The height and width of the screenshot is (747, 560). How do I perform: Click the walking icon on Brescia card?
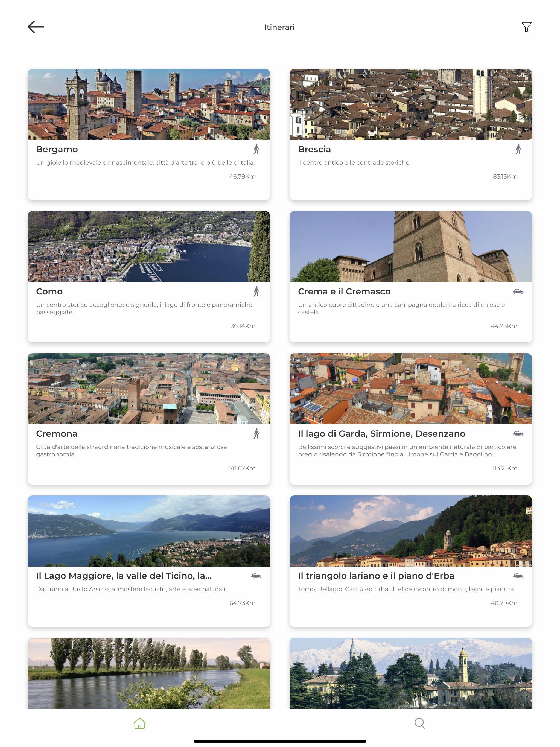(x=518, y=149)
